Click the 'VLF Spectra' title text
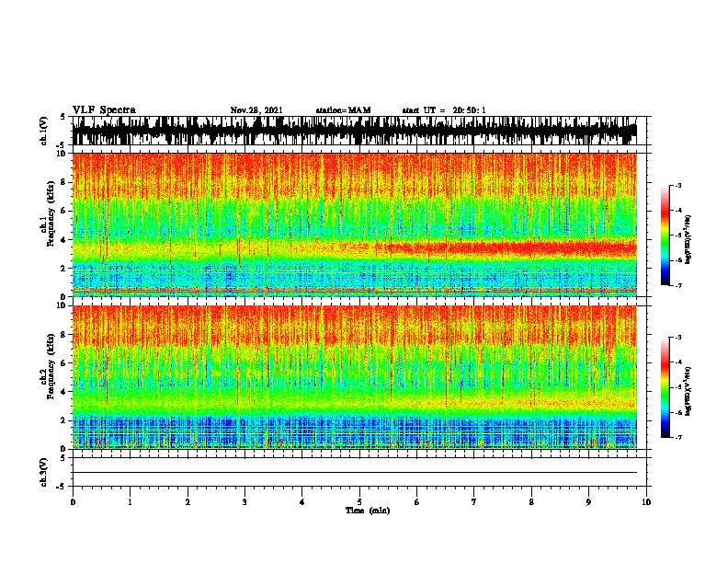The width and height of the screenshot is (728, 563). [x=104, y=110]
